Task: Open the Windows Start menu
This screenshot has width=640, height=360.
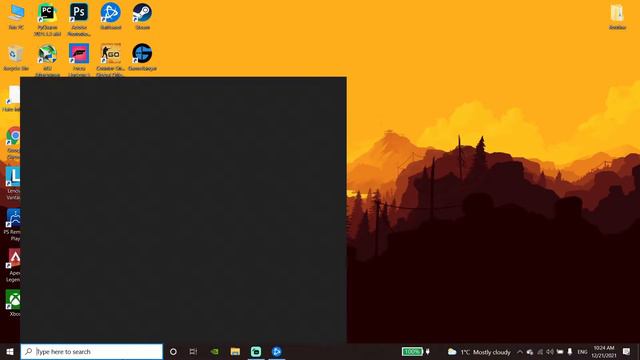Action: (10, 351)
